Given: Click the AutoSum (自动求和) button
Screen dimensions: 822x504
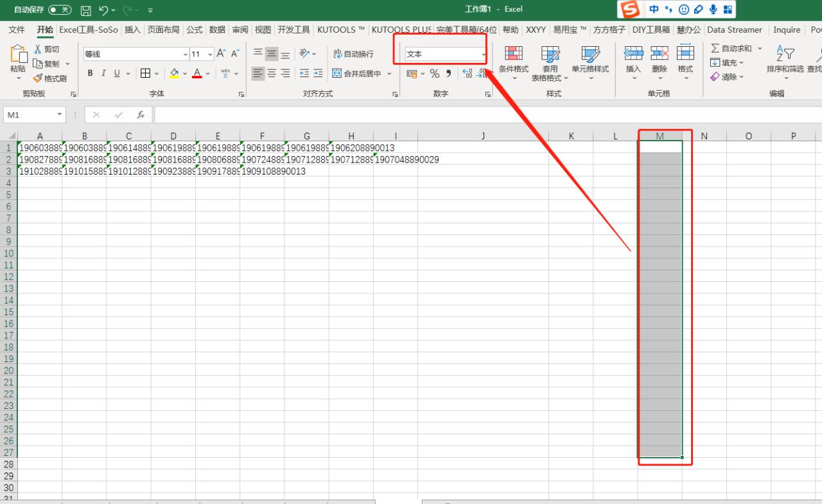Looking at the screenshot, I should click(x=731, y=48).
